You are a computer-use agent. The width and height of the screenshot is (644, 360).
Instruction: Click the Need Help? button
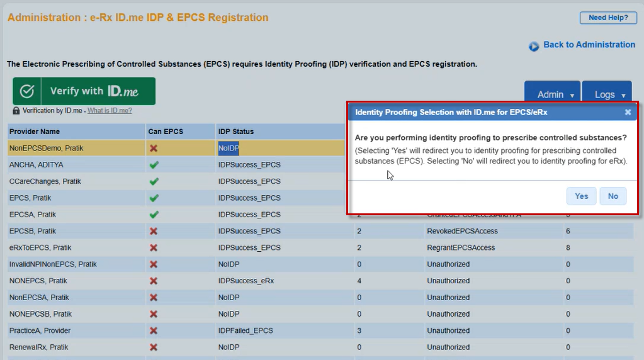click(x=607, y=18)
